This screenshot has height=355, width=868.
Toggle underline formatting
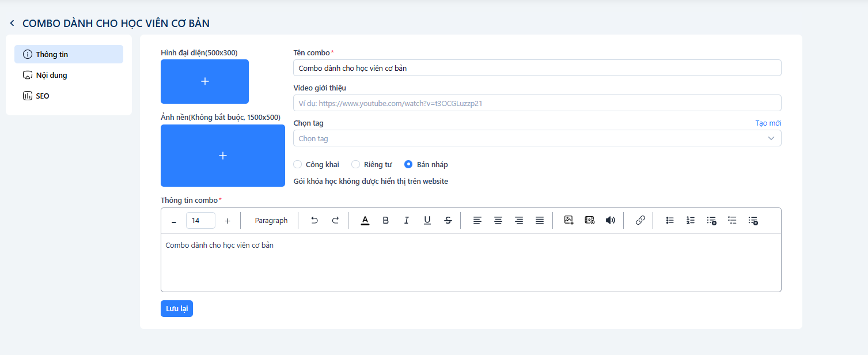[427, 220]
